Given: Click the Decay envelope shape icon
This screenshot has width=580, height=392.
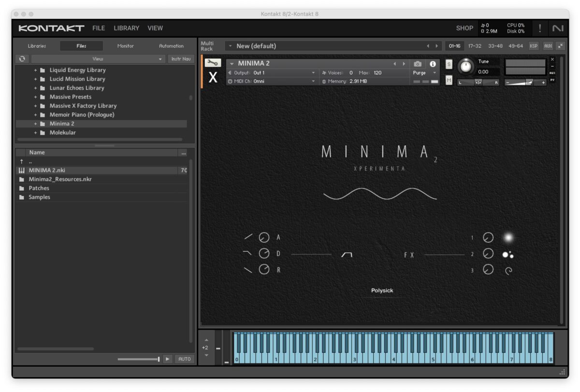Looking at the screenshot, I should coord(248,253).
